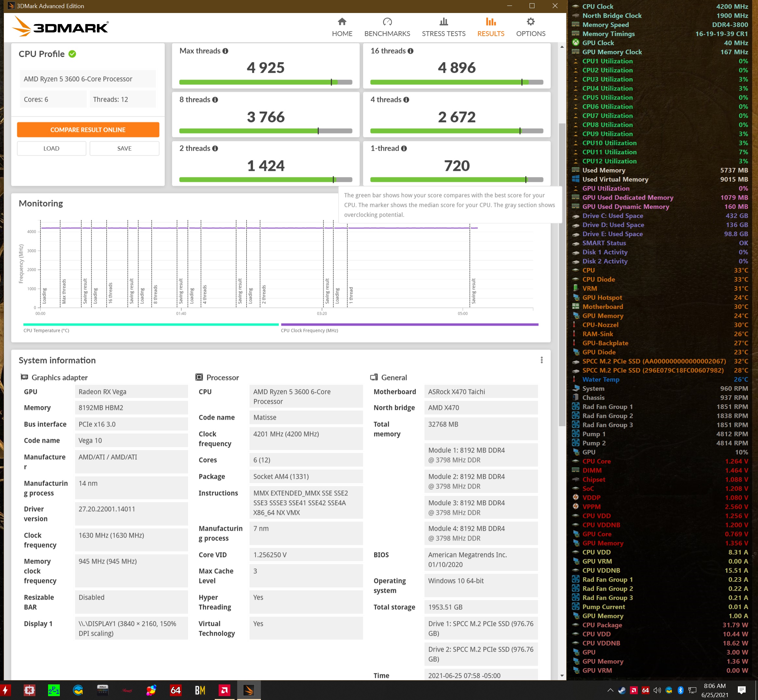Screen dimensions: 758x700
Task: Click the 3DMark logo
Action: [x=60, y=27]
